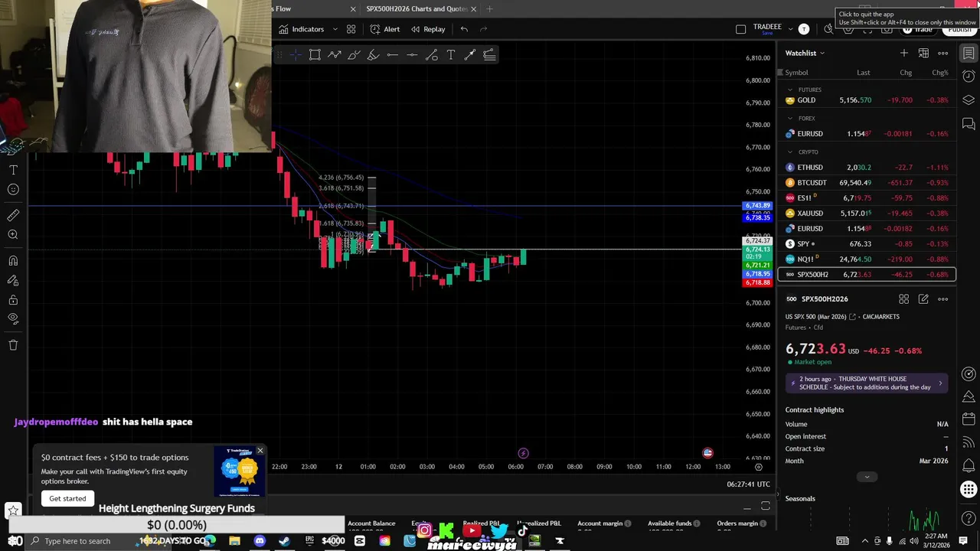Select the Fib retracement tool

489,54
